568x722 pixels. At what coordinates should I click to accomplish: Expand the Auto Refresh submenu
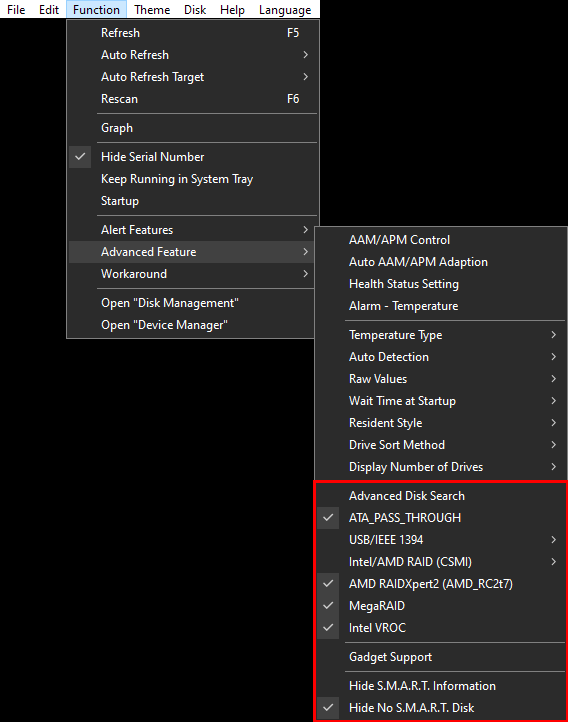click(x=193, y=55)
